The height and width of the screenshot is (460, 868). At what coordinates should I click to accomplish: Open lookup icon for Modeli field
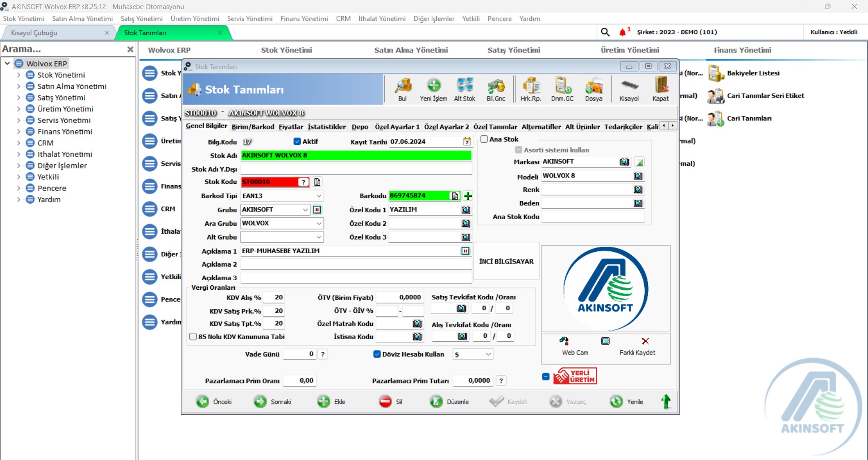click(638, 176)
